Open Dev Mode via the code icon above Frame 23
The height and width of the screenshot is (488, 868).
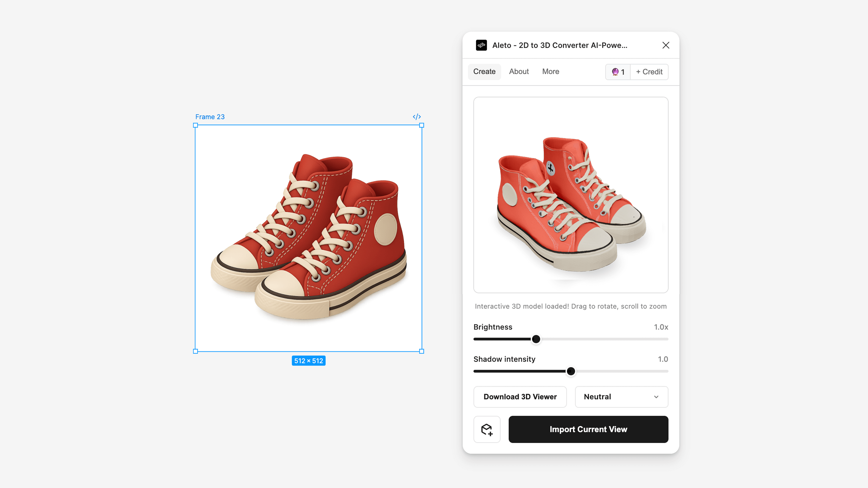tap(417, 117)
